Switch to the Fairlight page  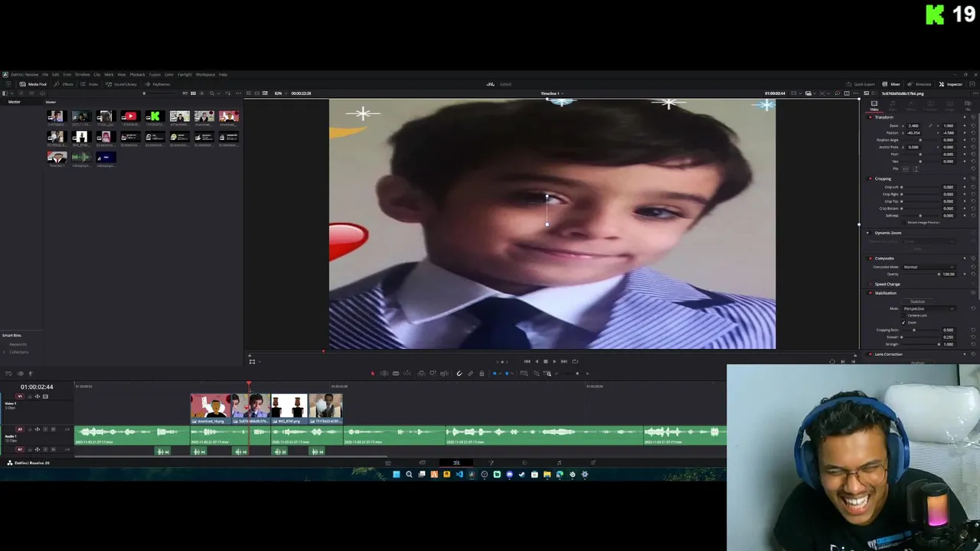pos(559,462)
